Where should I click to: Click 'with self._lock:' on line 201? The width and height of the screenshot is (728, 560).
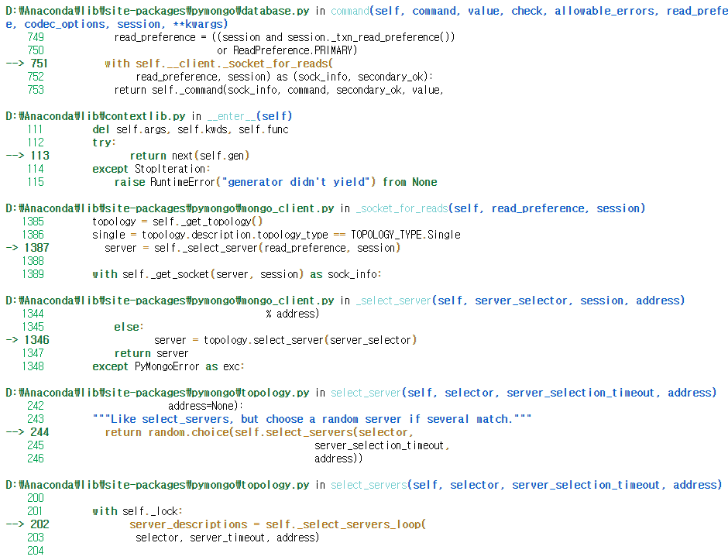pos(137,511)
